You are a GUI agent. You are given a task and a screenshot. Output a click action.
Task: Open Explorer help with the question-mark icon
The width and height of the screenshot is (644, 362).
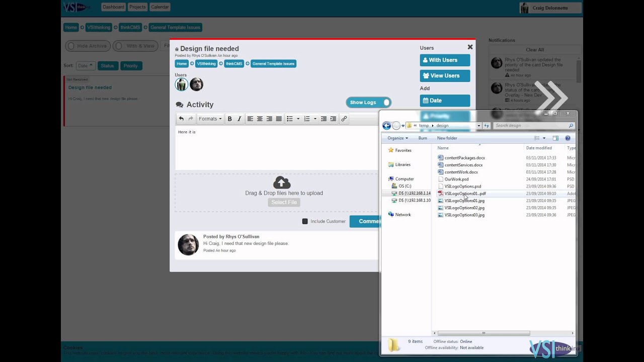568,138
